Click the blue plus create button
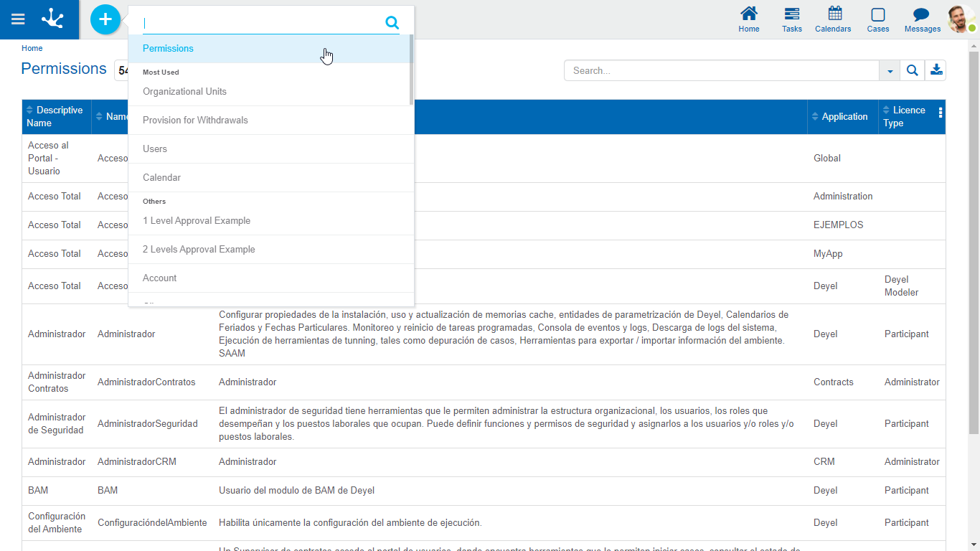 [x=105, y=19]
